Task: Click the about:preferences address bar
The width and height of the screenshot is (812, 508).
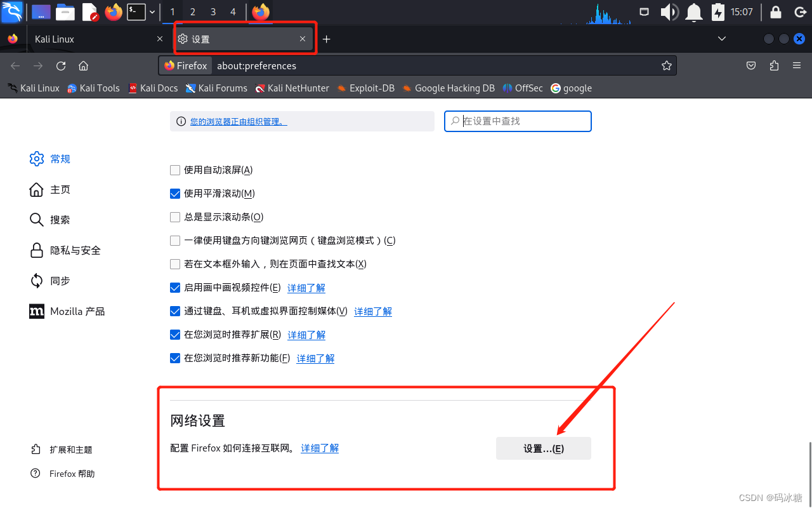Action: tap(417, 65)
